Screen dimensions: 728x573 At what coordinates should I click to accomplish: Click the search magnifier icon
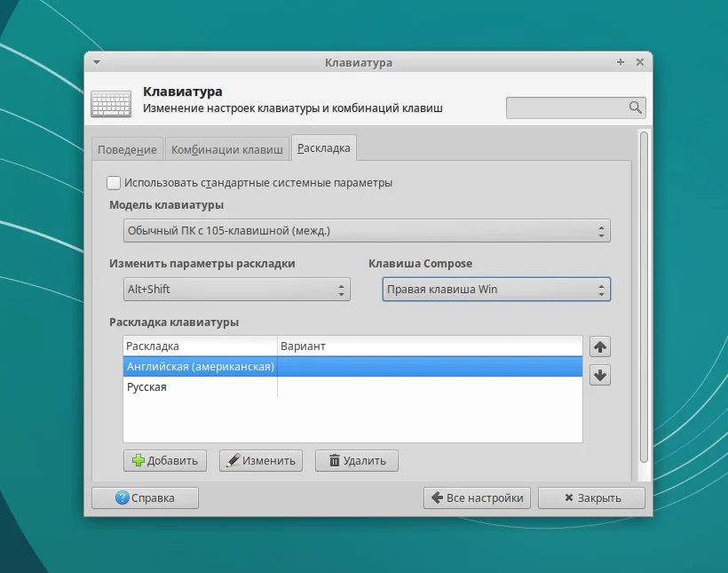(x=635, y=107)
